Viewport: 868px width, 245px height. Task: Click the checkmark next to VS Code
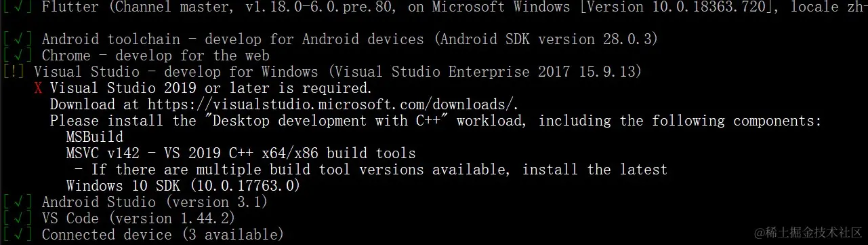point(18,219)
